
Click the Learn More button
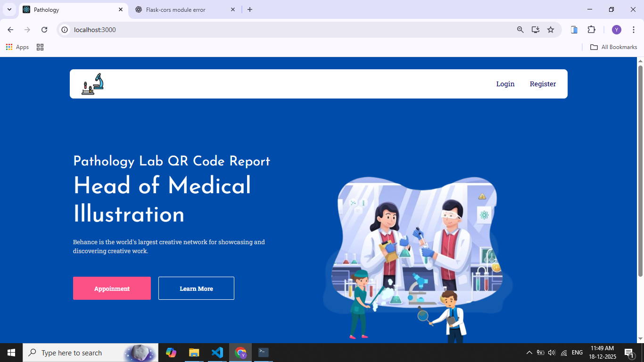[x=196, y=288]
